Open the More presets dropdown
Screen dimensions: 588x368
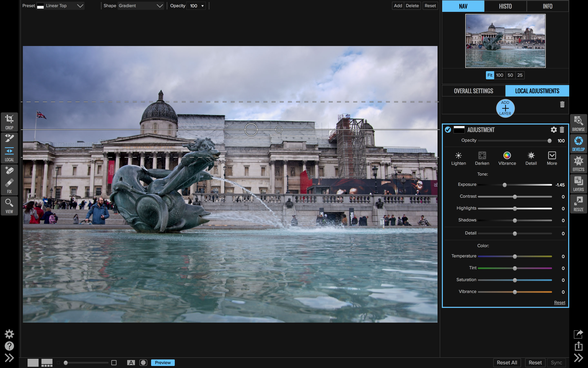tap(552, 158)
